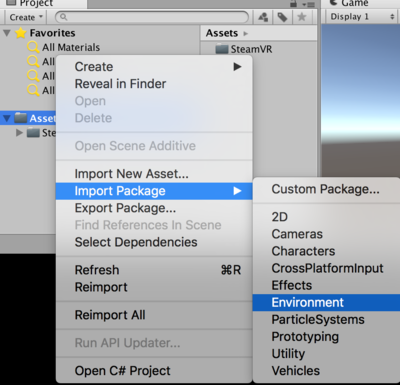Click the search by type icon
The width and height of the screenshot is (400, 385).
[263, 17]
